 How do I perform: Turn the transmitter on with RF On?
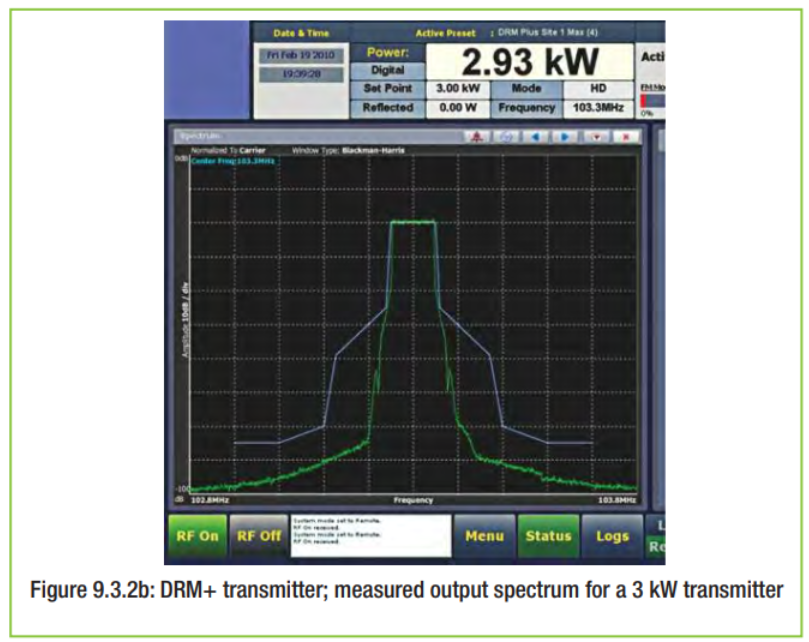click(x=197, y=536)
